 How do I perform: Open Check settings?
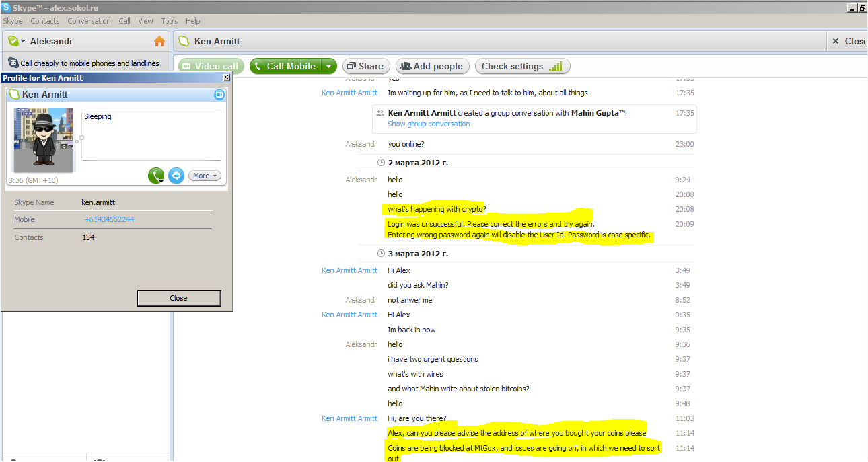(522, 66)
